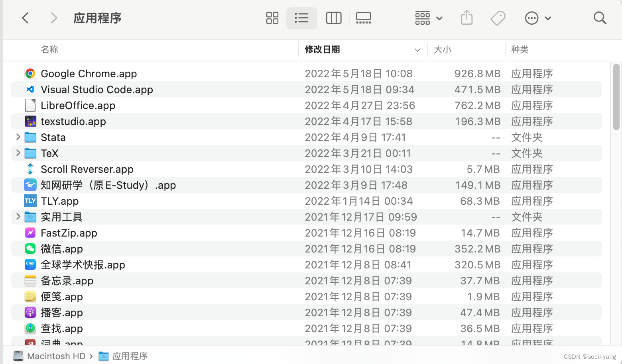This screenshot has height=364, width=622.
Task: Select the 查找 Find My icon
Action: click(30, 329)
